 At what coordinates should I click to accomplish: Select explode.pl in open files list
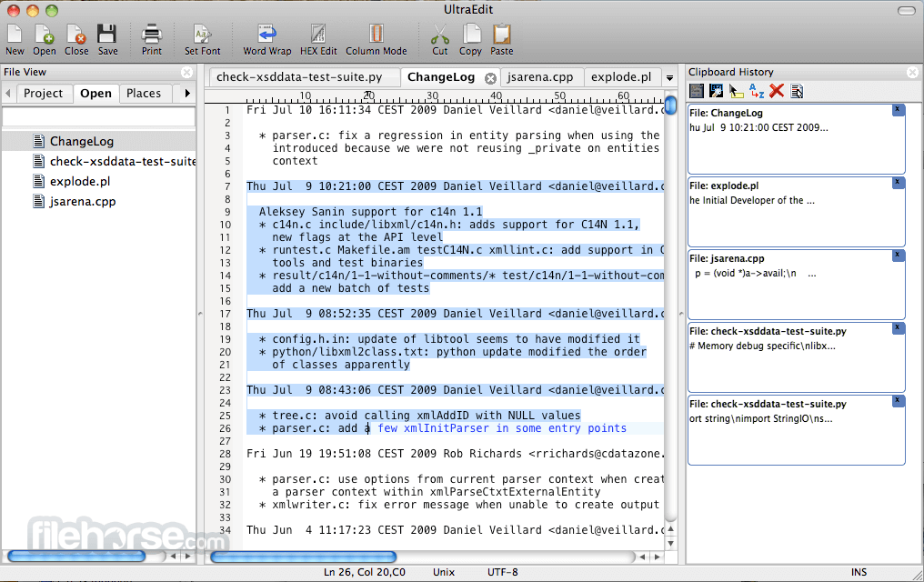98,182
